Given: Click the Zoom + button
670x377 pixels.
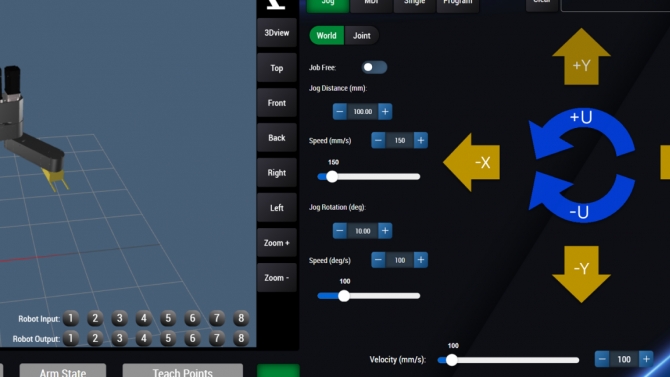Looking at the screenshot, I should click(x=277, y=243).
